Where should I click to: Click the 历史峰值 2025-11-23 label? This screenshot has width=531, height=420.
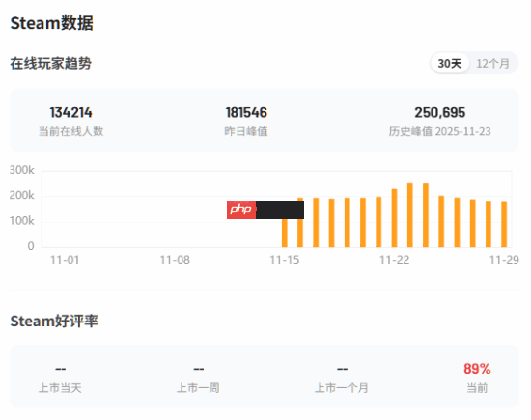coord(440,131)
